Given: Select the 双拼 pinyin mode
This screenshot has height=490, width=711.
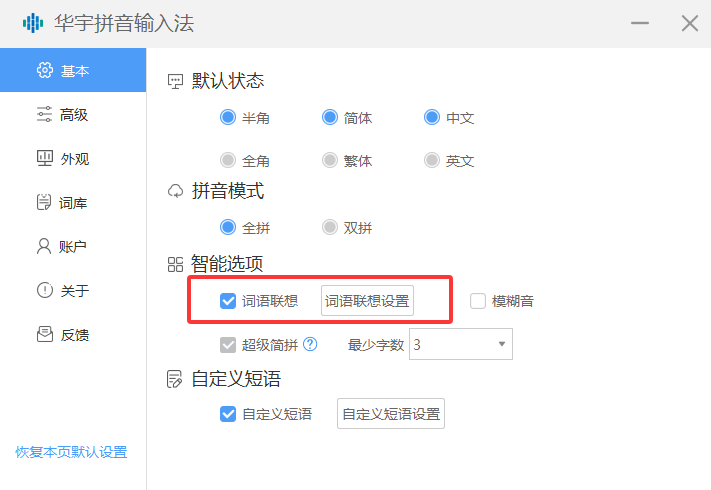Looking at the screenshot, I should 330,227.
